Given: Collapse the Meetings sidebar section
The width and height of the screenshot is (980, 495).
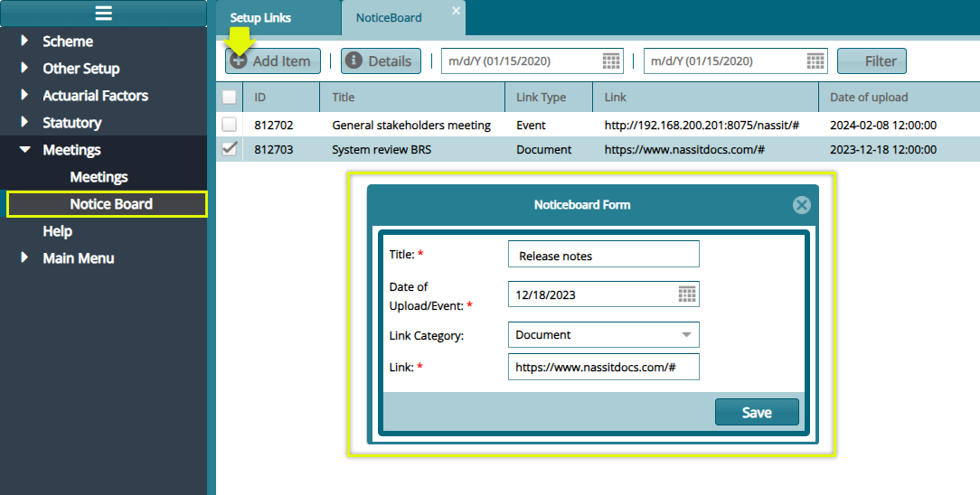Looking at the screenshot, I should [24, 150].
